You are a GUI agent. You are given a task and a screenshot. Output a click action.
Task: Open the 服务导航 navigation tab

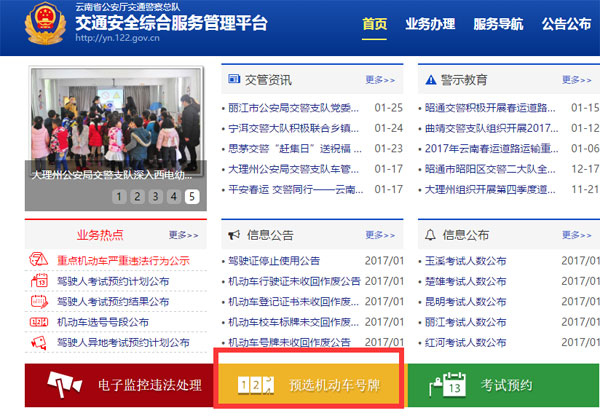[x=498, y=24]
